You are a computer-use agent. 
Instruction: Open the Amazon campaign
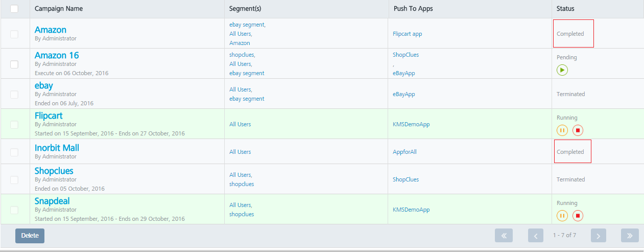[51, 30]
